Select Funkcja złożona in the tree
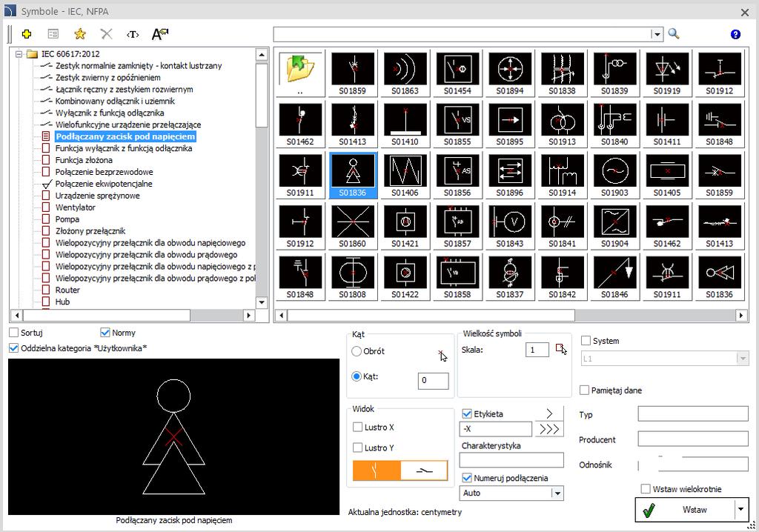 (x=84, y=160)
